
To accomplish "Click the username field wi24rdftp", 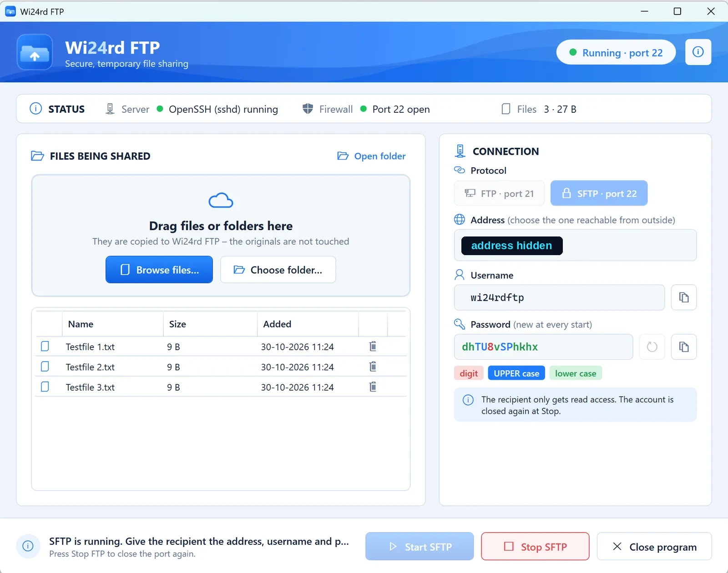I will 559,297.
